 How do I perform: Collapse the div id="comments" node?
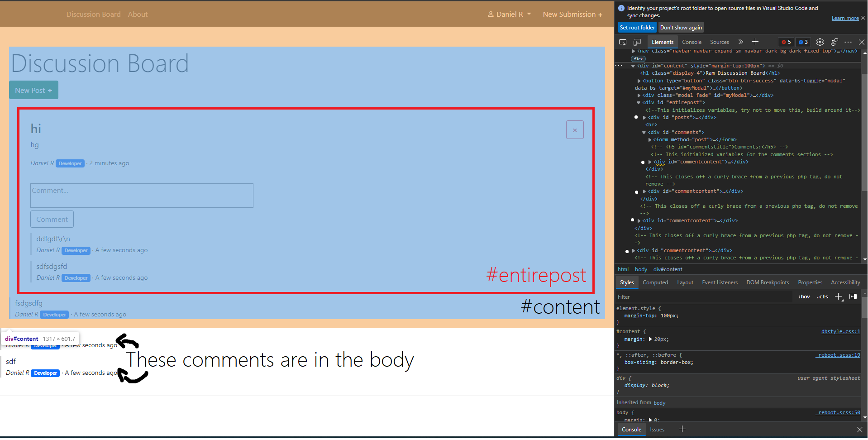click(x=644, y=133)
